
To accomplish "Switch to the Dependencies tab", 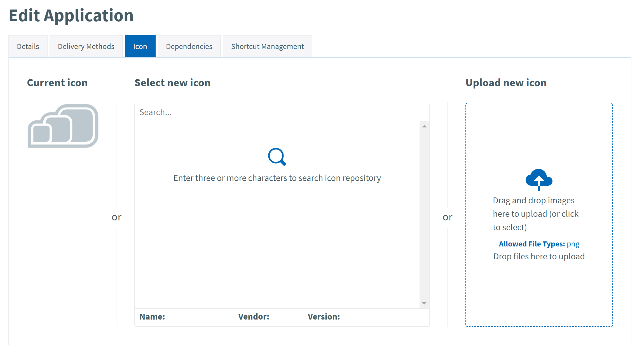I will 189,46.
